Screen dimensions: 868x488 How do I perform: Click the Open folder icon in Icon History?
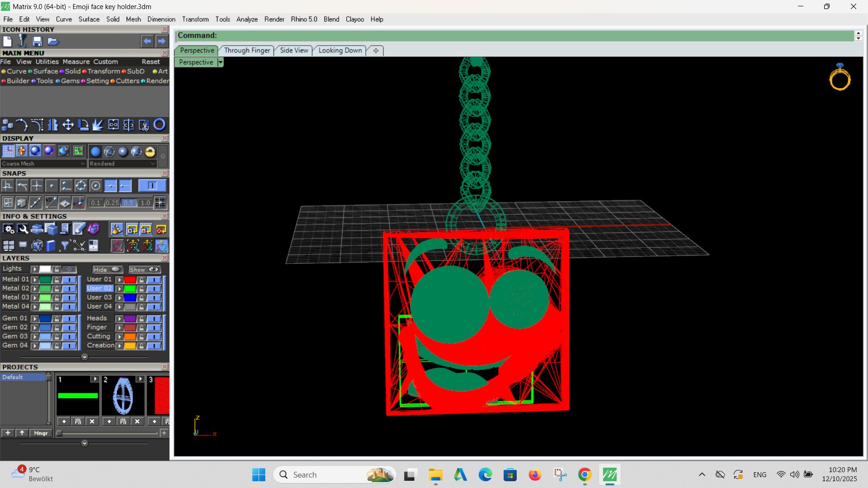[x=53, y=41]
